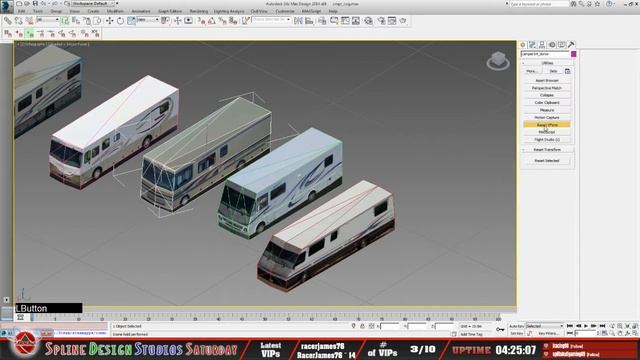Launch the Color Clipboard utility

point(547,102)
